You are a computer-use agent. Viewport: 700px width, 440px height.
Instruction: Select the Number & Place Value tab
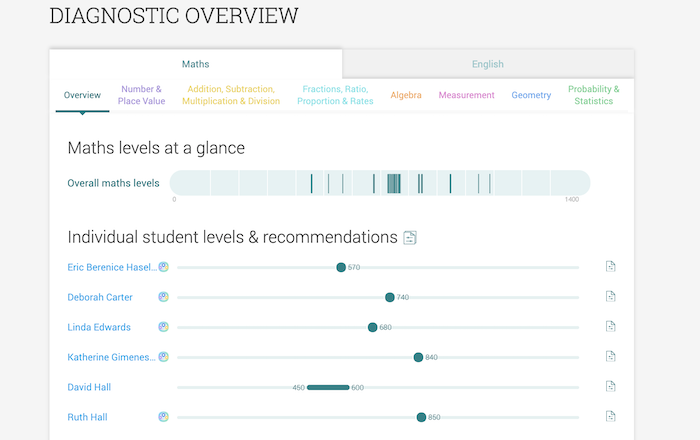click(142, 95)
